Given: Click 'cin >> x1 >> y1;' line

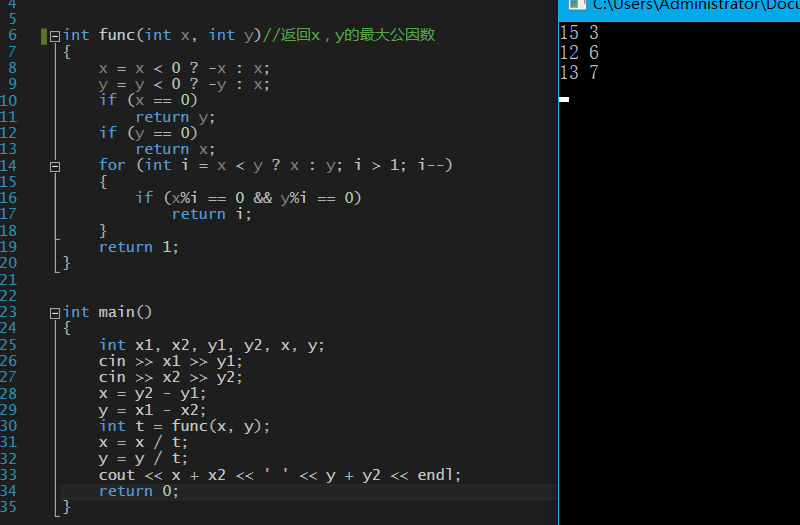Looking at the screenshot, I should point(170,361).
